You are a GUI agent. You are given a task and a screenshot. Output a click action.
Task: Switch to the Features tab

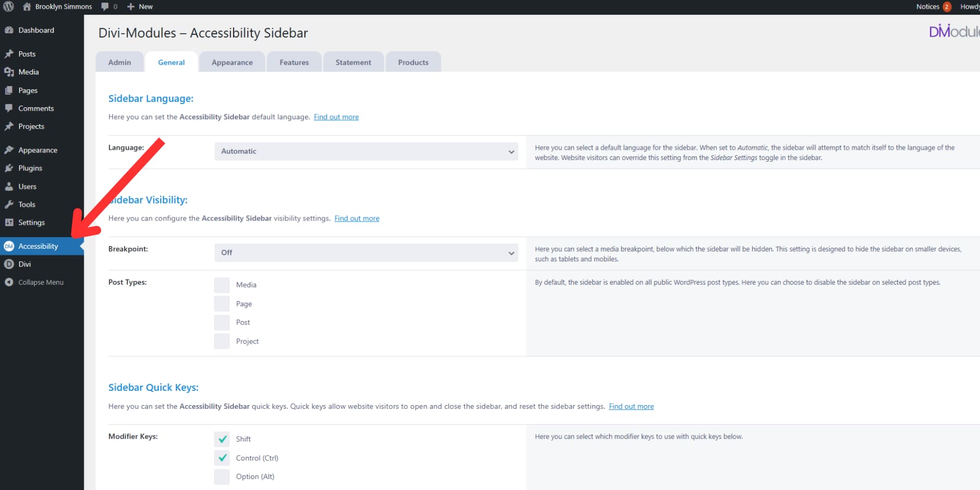293,62
